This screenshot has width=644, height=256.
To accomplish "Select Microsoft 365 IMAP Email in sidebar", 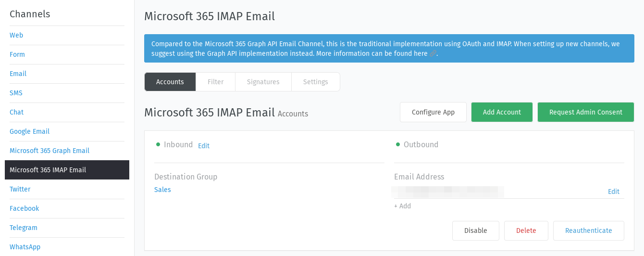I will [67, 170].
